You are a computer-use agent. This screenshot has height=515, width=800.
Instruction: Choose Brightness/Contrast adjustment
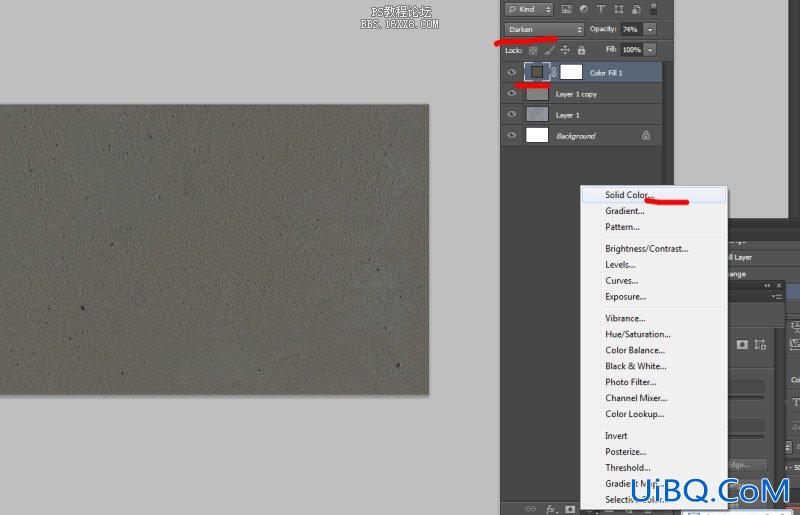pos(654,249)
